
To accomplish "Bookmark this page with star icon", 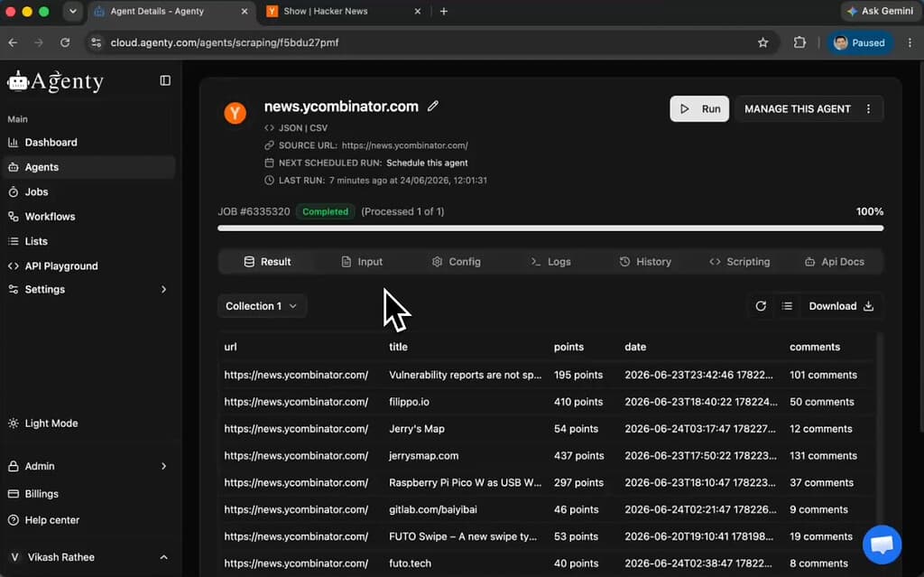I will tap(763, 42).
